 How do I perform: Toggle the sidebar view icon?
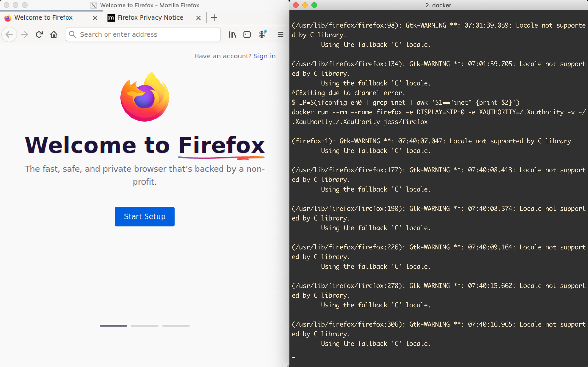click(247, 34)
